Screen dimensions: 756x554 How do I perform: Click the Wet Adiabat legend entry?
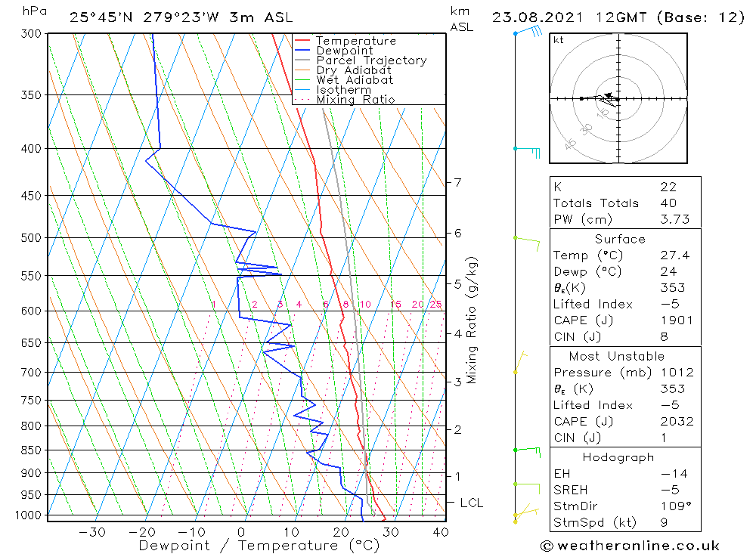point(355,80)
